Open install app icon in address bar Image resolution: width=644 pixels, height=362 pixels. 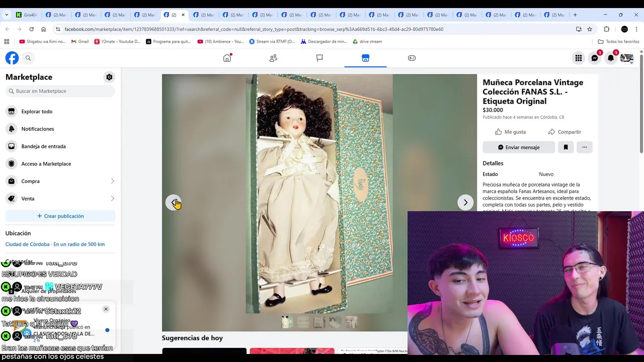[579, 29]
